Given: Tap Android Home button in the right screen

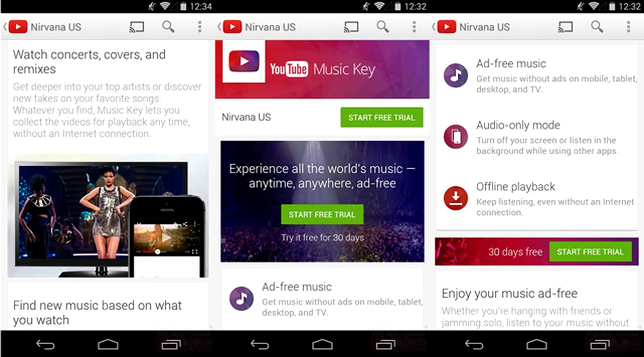Looking at the screenshot, I should pos(536,345).
